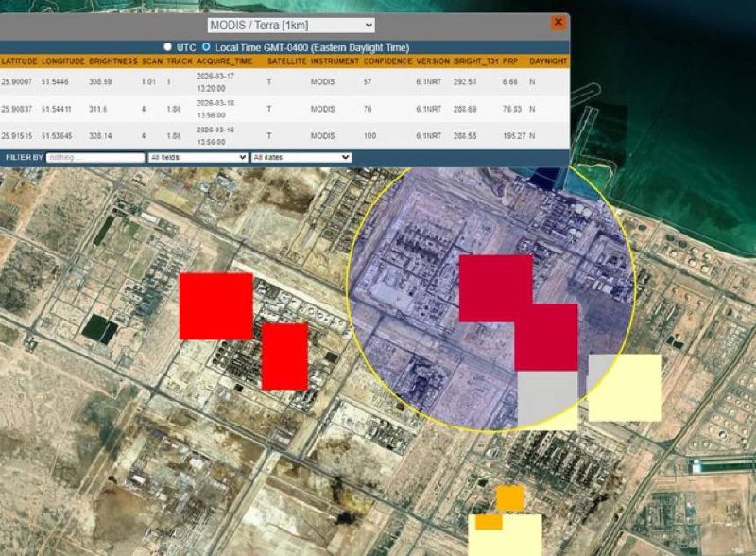Screen dimensions: 756x556
Task: Click the gray square fire marker
Action: (x=547, y=398)
